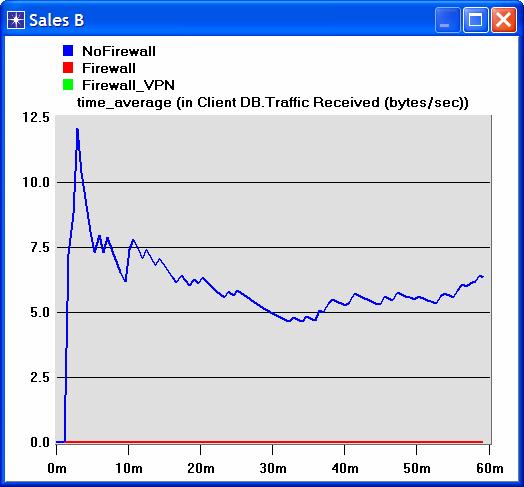Click the 10.0 y-axis label
This screenshot has height=487, width=524.
pyautogui.click(x=36, y=182)
